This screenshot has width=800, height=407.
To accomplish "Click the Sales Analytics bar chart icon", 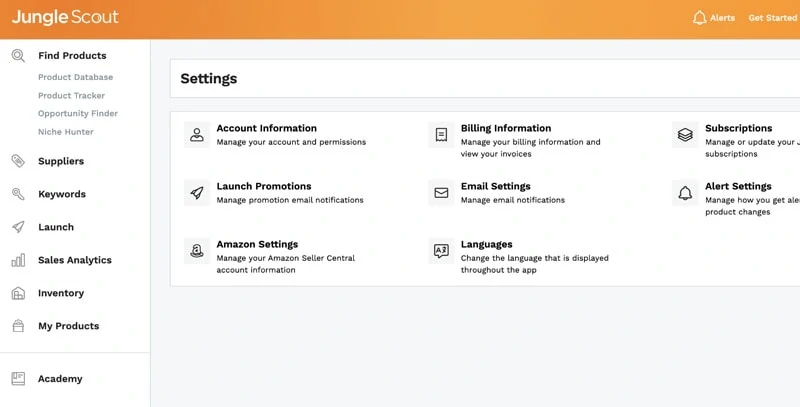I will pyautogui.click(x=18, y=260).
